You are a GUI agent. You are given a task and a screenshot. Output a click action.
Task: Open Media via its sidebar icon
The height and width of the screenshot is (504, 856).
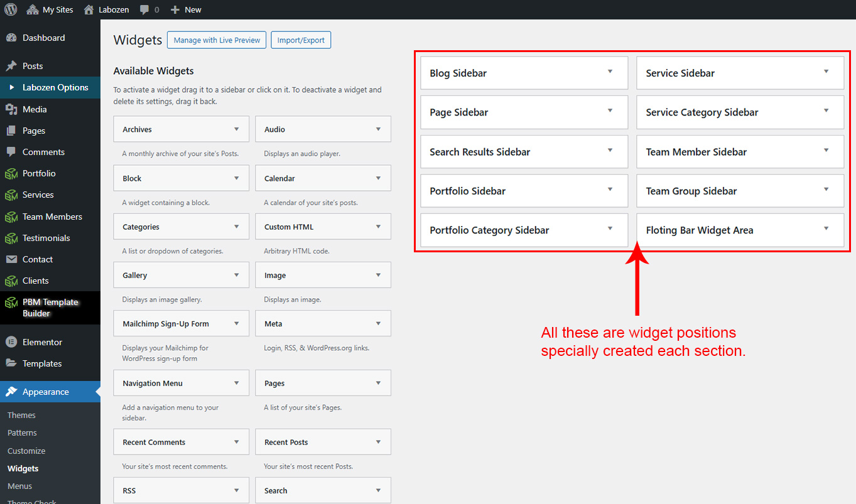tap(11, 109)
